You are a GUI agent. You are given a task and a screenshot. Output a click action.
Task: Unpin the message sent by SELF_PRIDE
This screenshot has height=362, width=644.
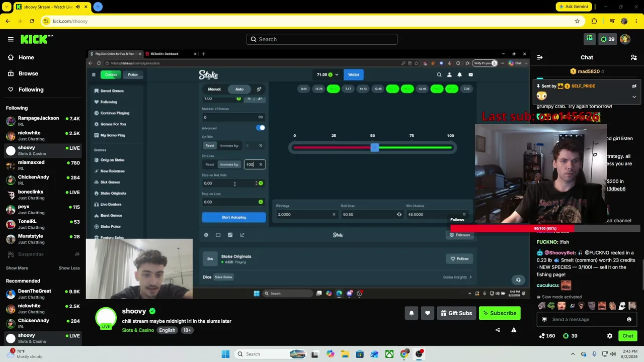point(634,86)
